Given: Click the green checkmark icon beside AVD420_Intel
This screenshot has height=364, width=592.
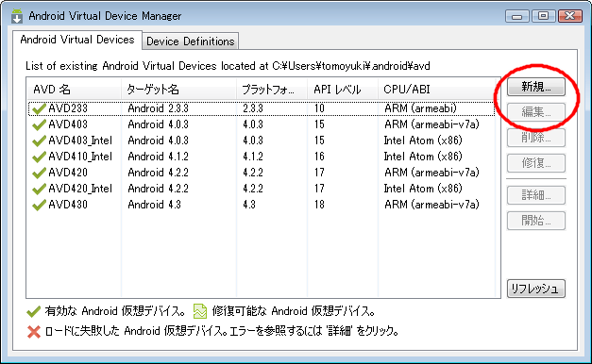Looking at the screenshot, I should click(39, 189).
